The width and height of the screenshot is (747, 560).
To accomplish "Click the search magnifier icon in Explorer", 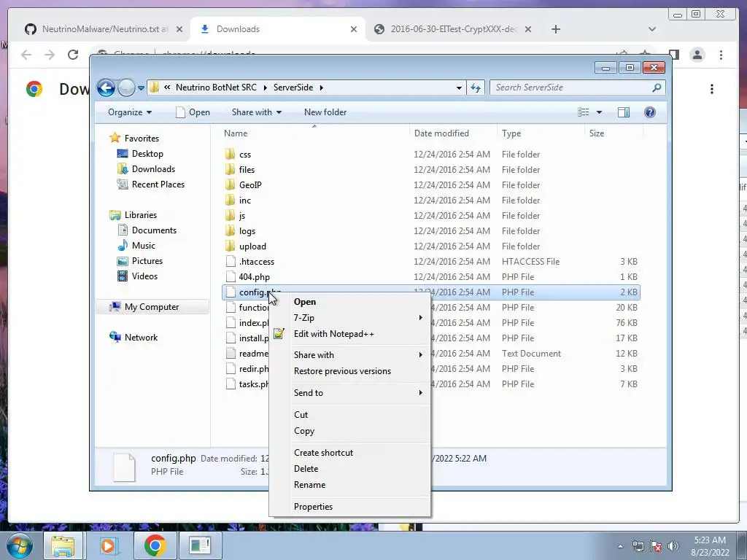I will click(657, 87).
